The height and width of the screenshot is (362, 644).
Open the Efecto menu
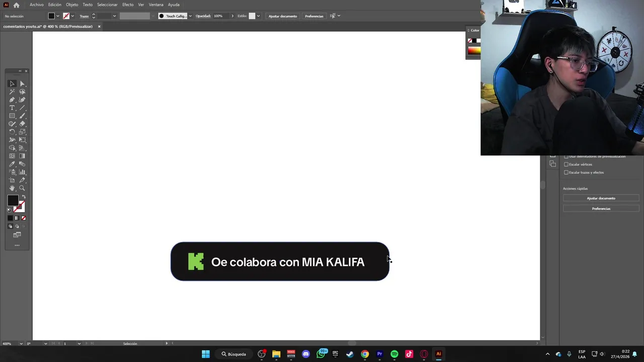(128, 5)
